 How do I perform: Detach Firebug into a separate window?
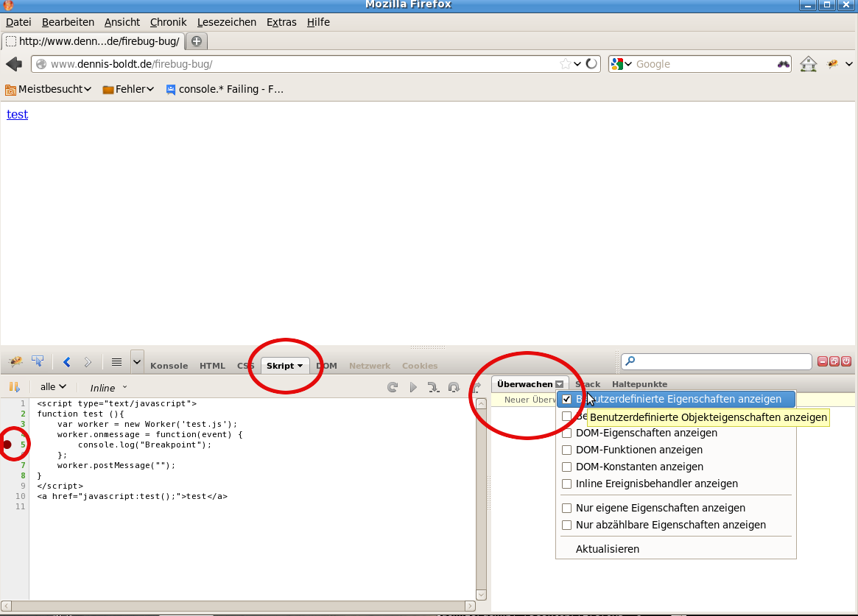click(x=834, y=361)
